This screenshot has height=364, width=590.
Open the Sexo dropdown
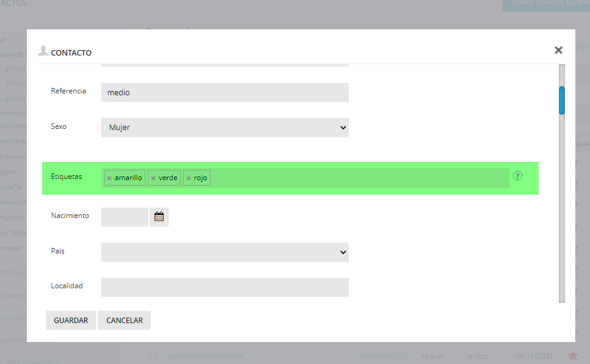(225, 128)
